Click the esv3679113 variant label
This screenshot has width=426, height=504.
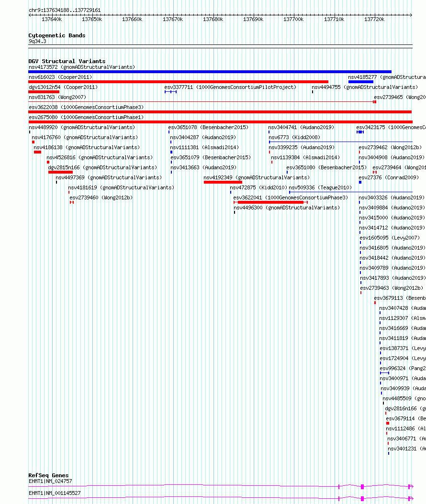point(400,297)
